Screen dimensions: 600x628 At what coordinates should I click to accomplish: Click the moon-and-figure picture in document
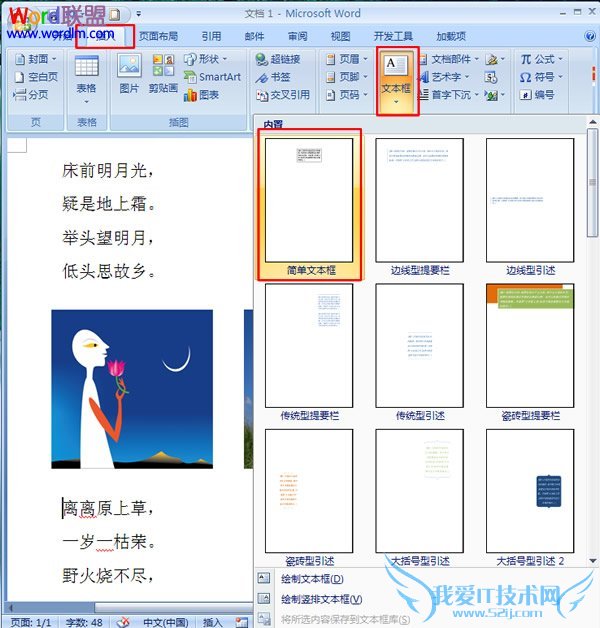pyautogui.click(x=132, y=389)
